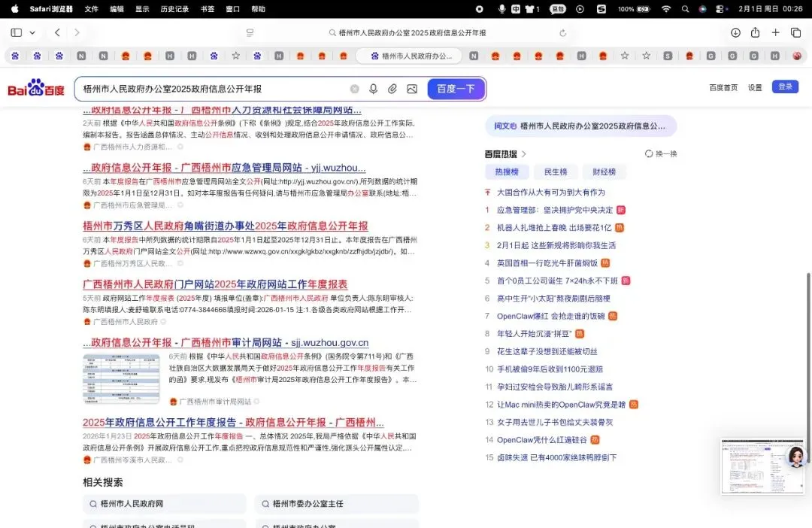The image size is (812, 528).
Task: Open Safari downloads icon
Action: 735,32
